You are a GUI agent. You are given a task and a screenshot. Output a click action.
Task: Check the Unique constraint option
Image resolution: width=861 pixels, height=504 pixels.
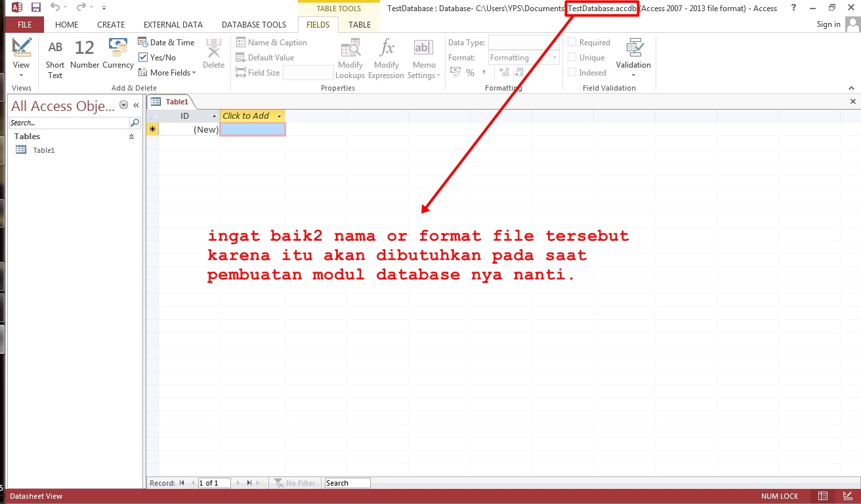(x=572, y=57)
